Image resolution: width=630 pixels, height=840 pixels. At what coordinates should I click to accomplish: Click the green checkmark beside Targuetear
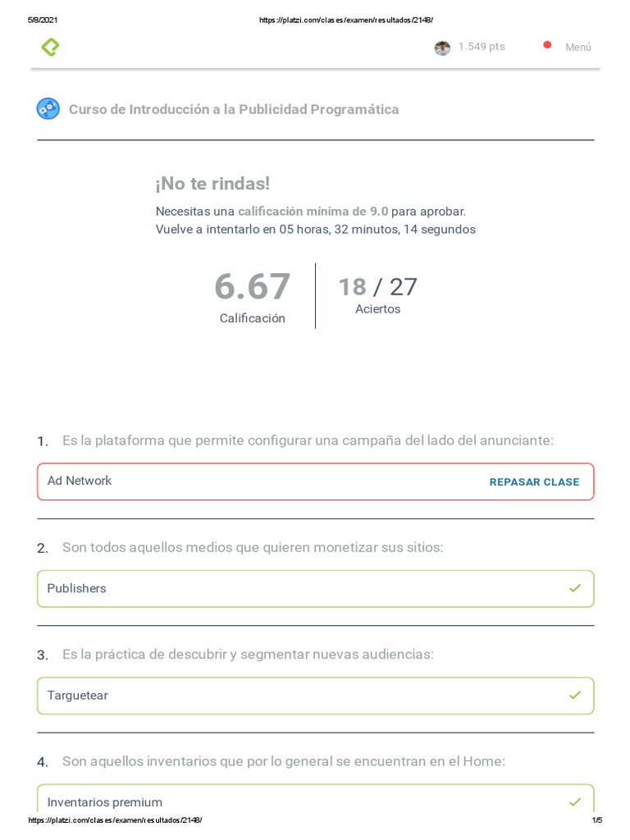click(x=575, y=695)
